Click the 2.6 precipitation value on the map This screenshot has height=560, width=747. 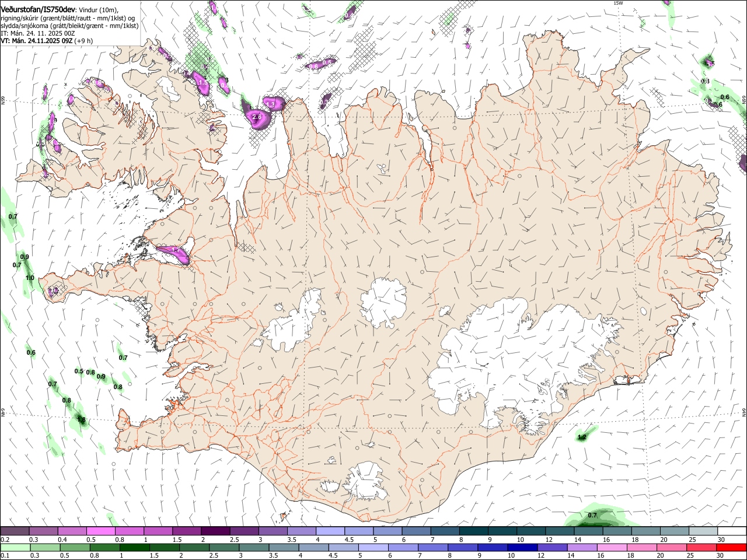257,117
